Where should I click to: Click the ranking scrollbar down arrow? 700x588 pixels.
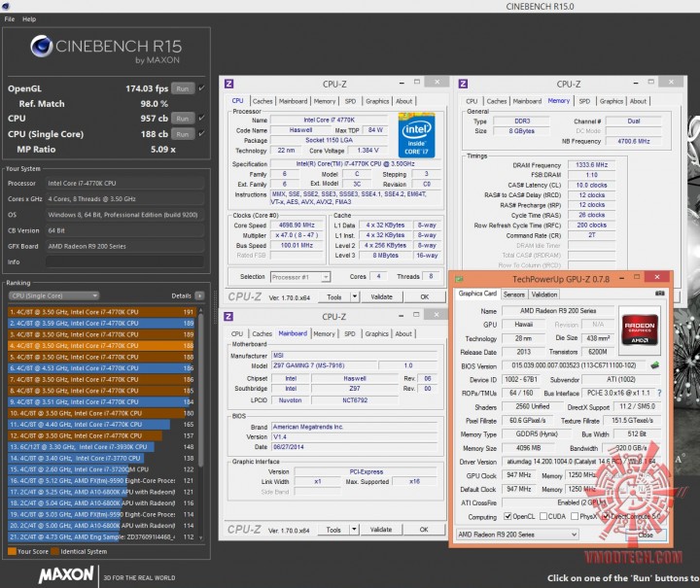200,538
